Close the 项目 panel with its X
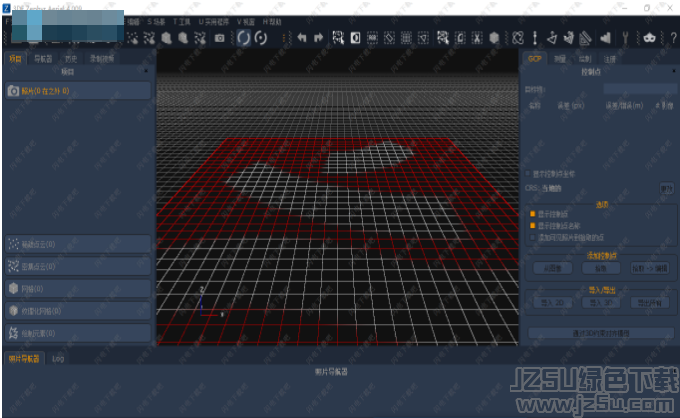680x418 pixels. pos(146,71)
